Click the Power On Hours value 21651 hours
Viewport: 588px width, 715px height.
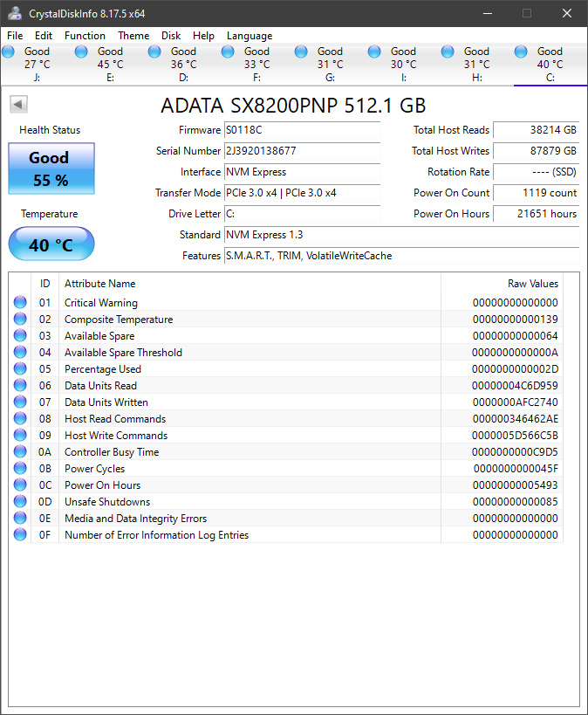(536, 214)
